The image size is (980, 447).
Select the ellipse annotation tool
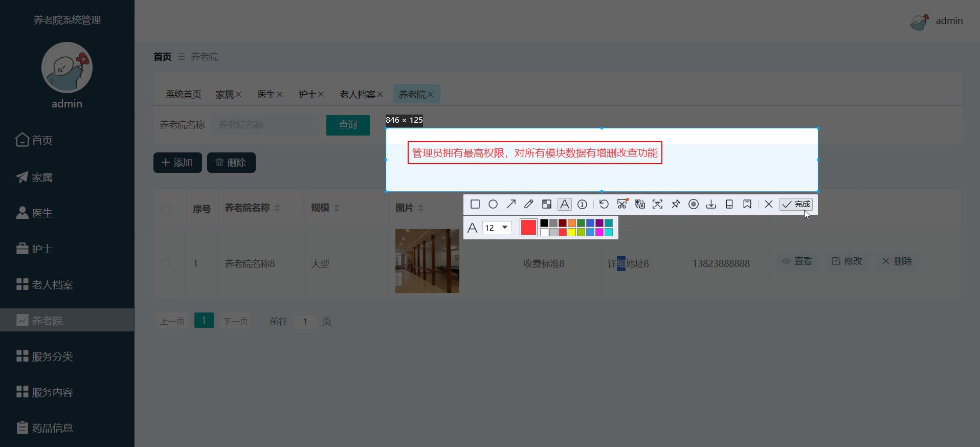493,205
